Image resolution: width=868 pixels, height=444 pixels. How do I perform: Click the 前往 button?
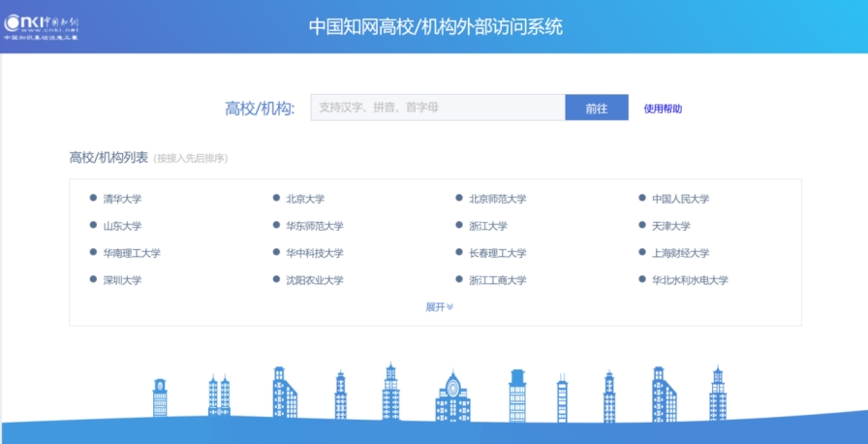point(597,108)
